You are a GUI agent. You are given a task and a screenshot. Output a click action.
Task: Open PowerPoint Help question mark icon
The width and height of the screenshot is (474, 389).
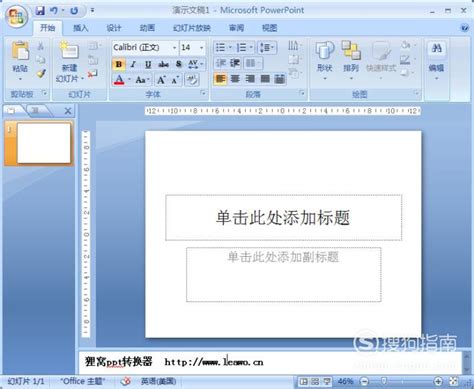pos(464,28)
